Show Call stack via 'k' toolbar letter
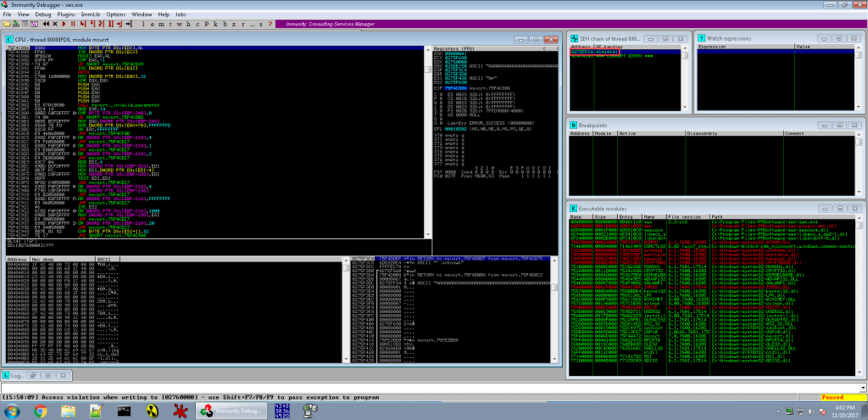The height and width of the screenshot is (420, 868). tap(215, 25)
